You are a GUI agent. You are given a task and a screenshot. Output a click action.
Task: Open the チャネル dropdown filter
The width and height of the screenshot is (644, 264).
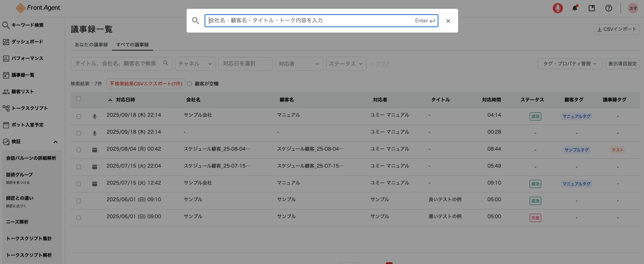click(195, 64)
